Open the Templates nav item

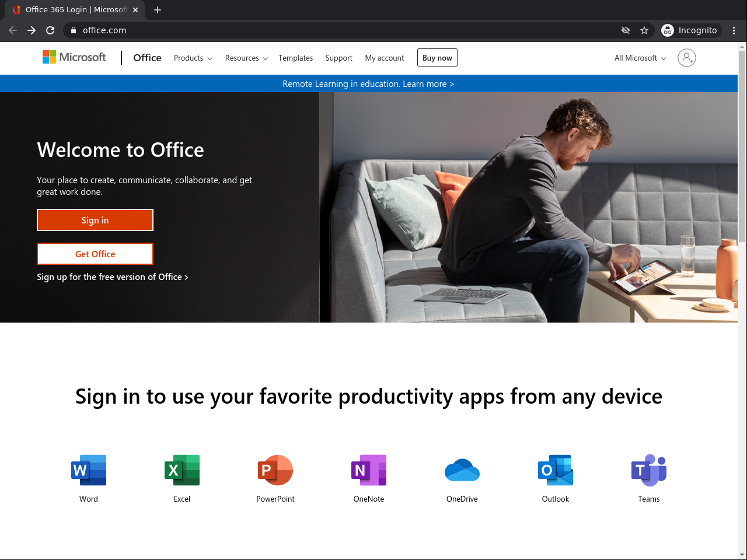[296, 58]
